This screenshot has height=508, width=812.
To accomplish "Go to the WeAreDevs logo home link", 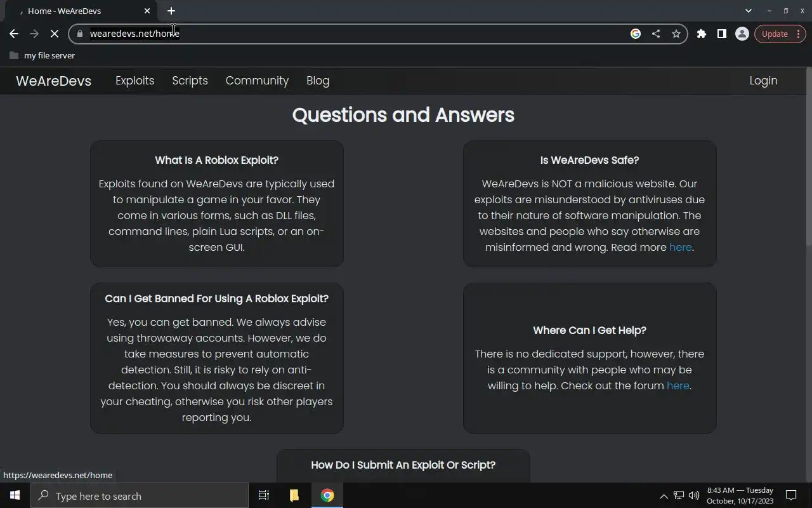I will point(53,81).
